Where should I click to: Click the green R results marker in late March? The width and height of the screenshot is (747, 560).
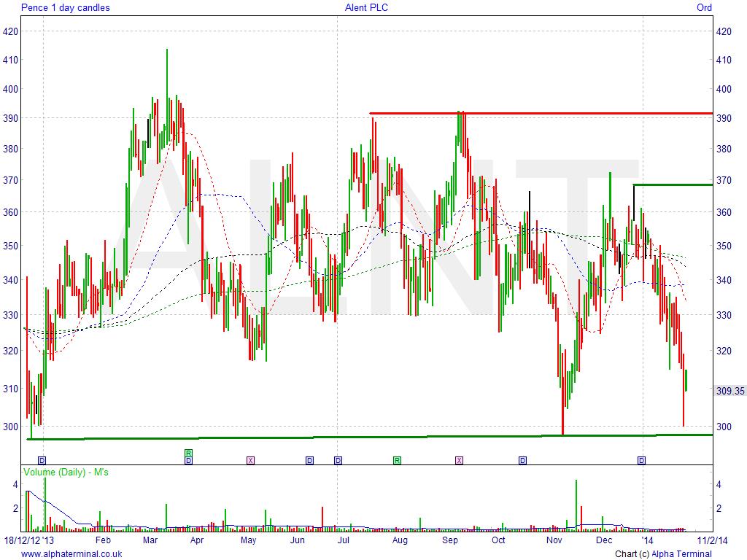tap(189, 453)
